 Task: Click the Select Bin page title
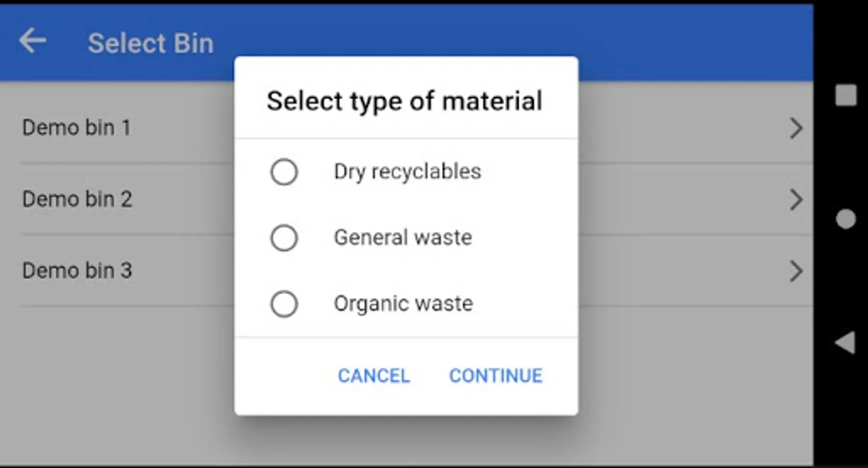pyautogui.click(x=150, y=43)
